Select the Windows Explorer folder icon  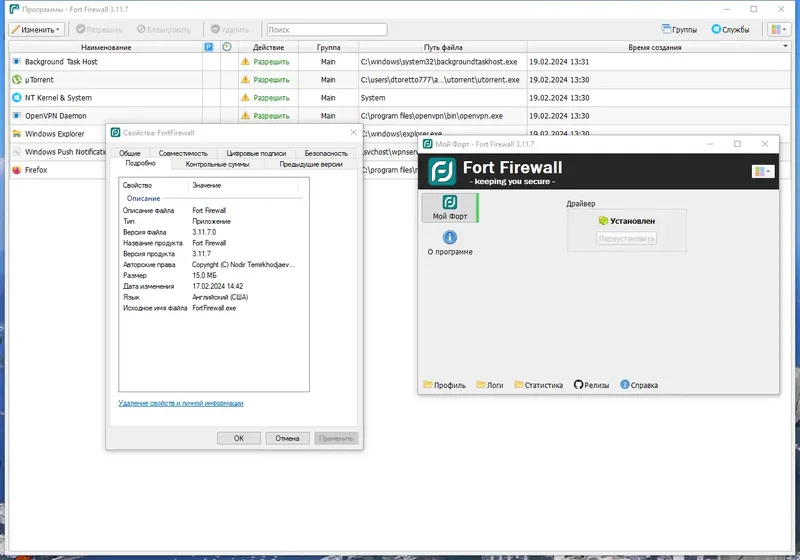pyautogui.click(x=17, y=134)
